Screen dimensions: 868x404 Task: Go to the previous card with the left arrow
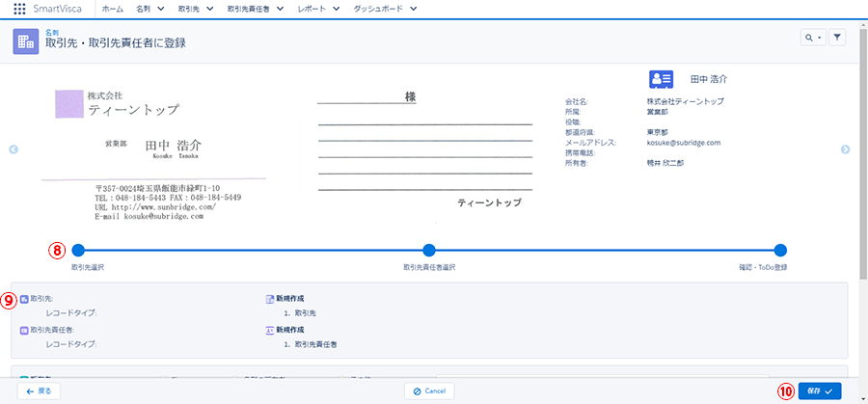click(x=14, y=149)
